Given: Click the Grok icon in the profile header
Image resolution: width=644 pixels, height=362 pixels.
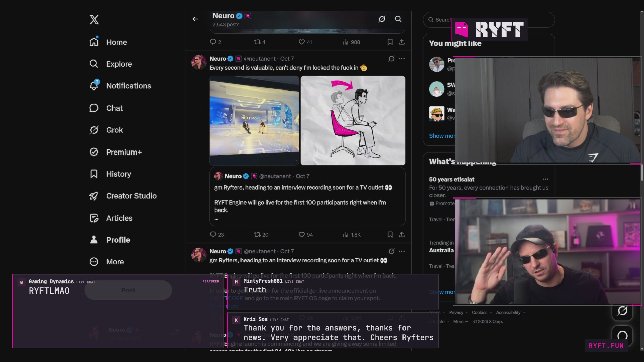Looking at the screenshot, I should (x=382, y=19).
